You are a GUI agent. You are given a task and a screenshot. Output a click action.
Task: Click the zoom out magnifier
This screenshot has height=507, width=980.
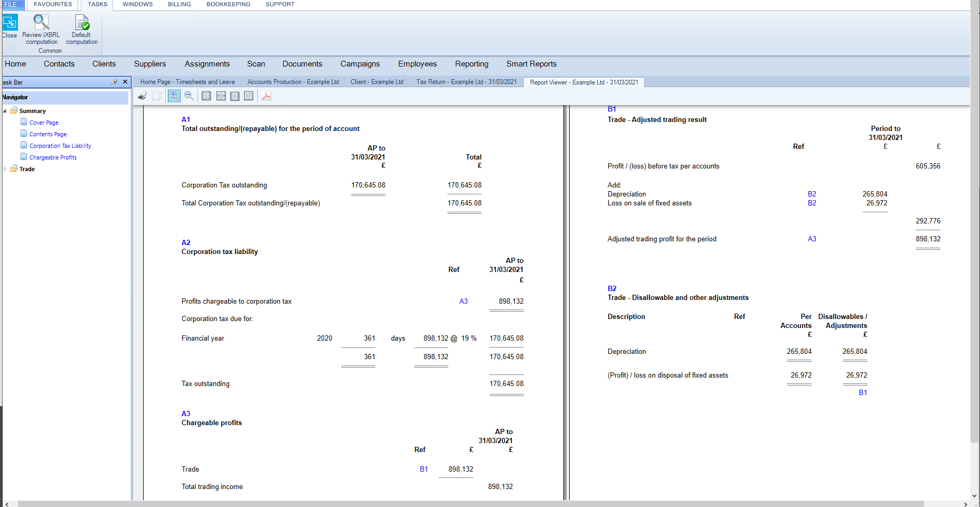(189, 96)
